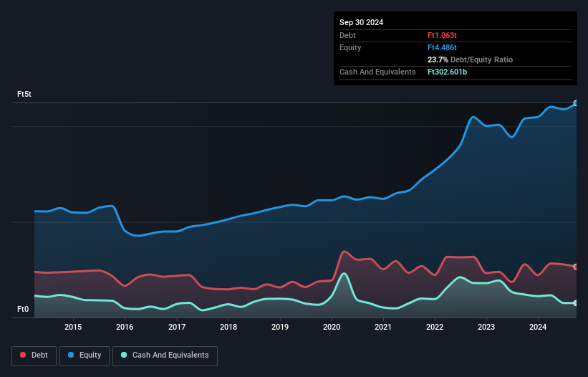Click the Ft0 y-axis label
Viewport: 588px width, 377px height.
pos(23,309)
